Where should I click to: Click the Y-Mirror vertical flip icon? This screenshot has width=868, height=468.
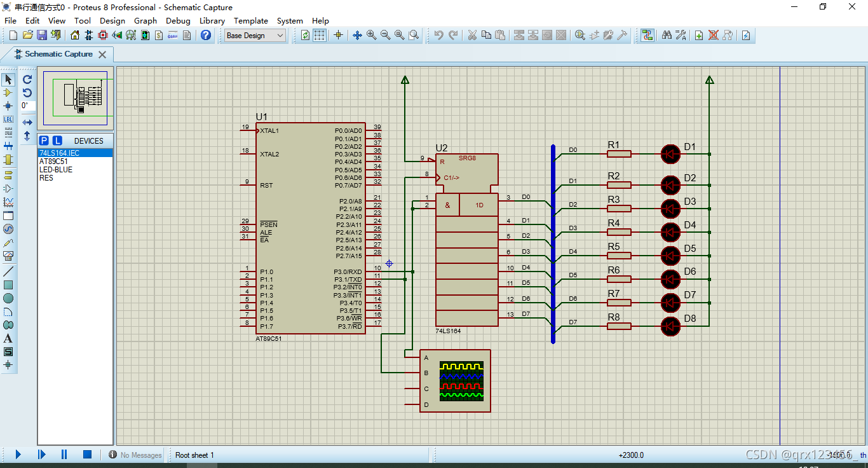coord(27,135)
